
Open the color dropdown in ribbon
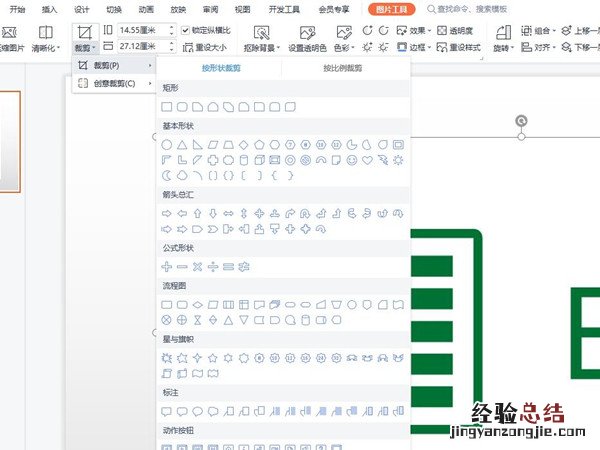click(343, 47)
